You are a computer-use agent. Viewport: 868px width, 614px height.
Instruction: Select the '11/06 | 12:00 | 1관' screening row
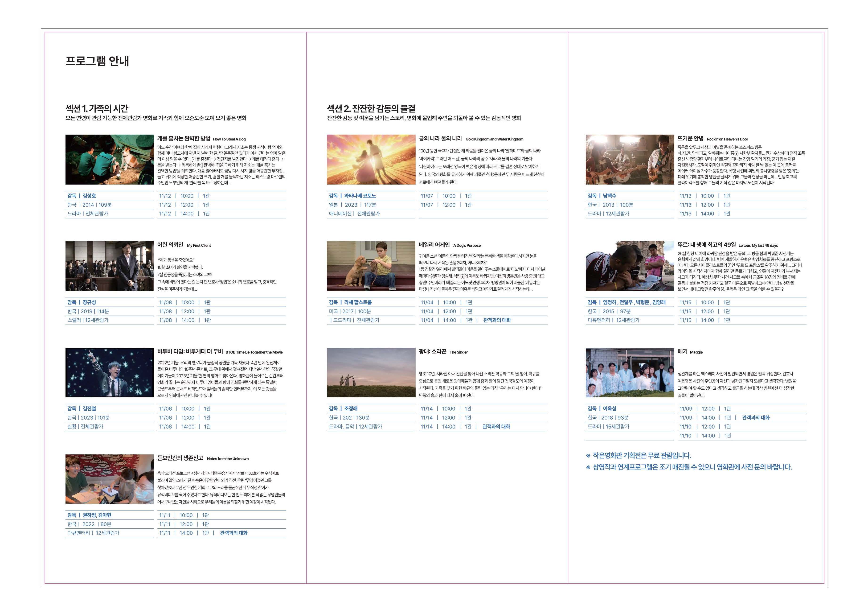221,418
